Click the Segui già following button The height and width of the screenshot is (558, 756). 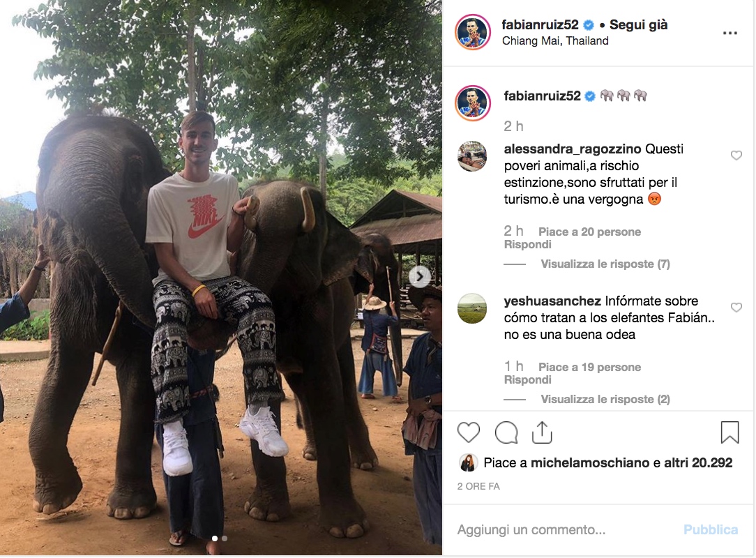[638, 25]
